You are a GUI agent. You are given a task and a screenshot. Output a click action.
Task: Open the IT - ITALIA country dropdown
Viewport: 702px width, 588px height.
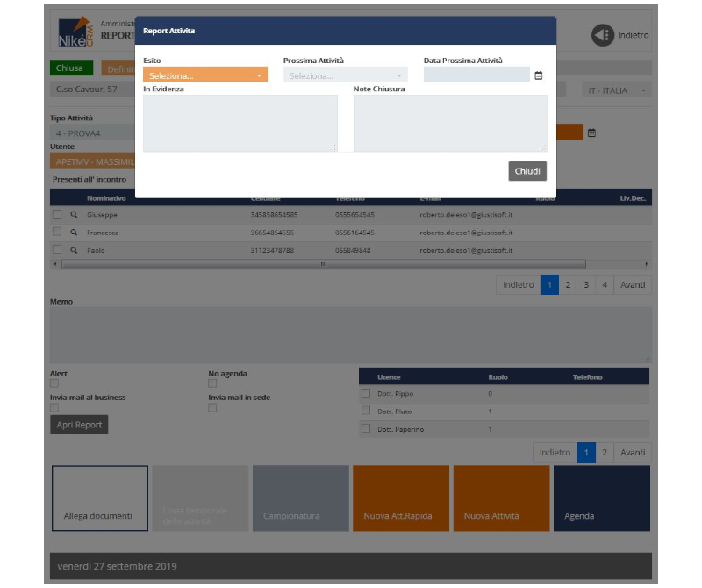tap(617, 90)
